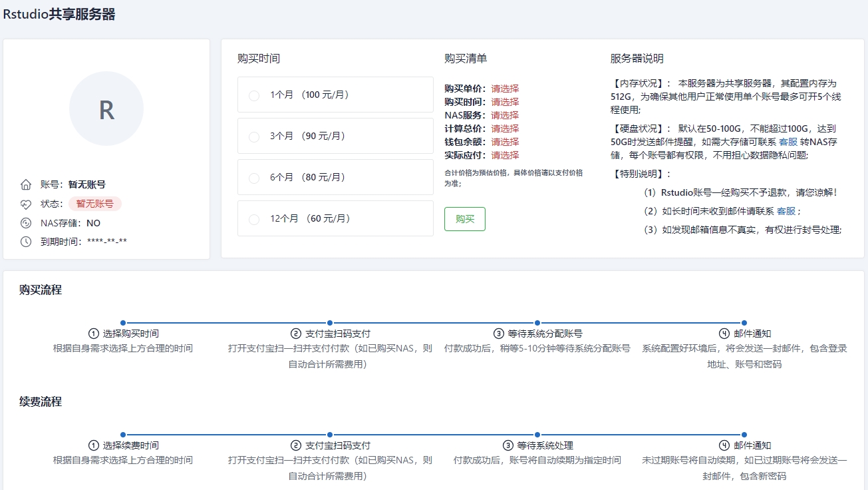Click step ④ 邮件通知 under 续费流程
This screenshot has height=490, width=868.
coord(745,445)
